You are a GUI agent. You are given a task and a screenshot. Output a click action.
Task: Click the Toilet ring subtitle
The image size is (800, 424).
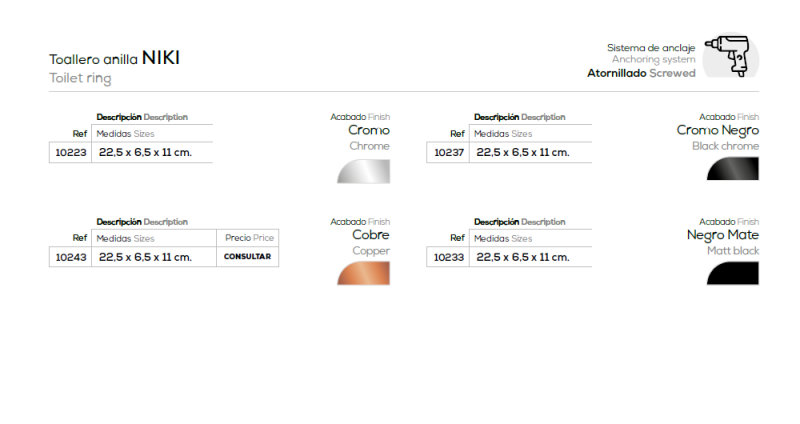(80, 78)
